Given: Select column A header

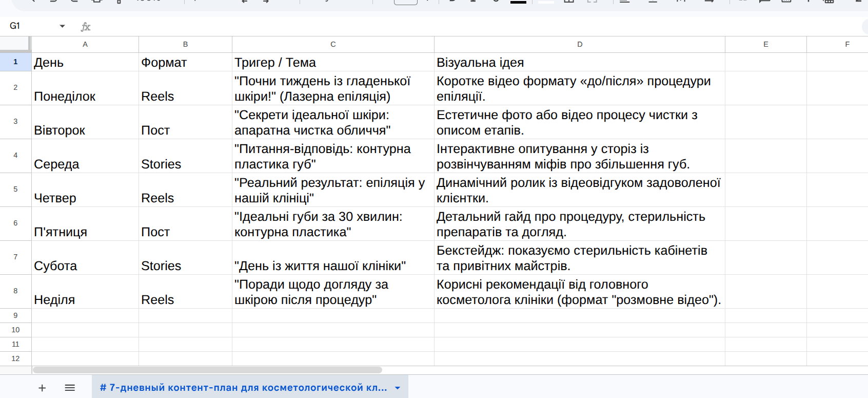Looking at the screenshot, I should [x=85, y=44].
